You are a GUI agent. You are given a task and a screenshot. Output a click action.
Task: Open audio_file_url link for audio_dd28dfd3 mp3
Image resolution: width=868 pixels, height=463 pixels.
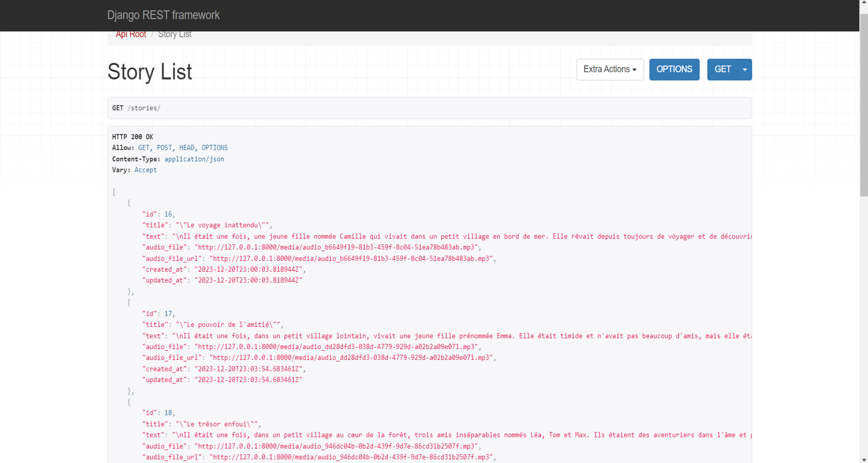coord(351,358)
